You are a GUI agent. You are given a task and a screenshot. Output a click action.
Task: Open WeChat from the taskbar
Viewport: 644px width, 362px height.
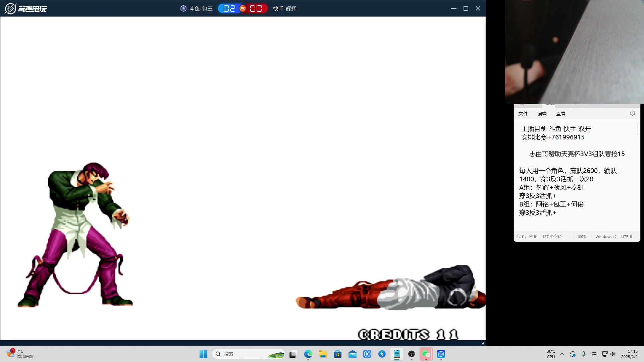426,354
